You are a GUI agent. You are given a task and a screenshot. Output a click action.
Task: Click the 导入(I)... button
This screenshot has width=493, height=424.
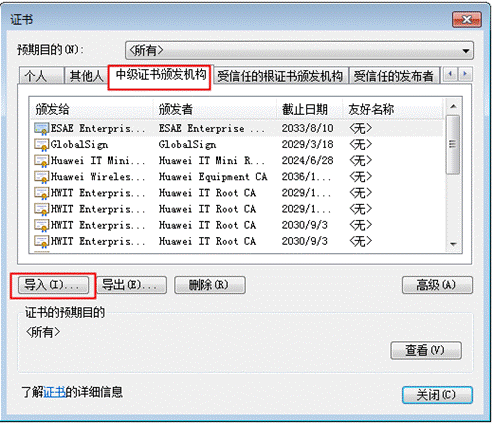(x=53, y=285)
